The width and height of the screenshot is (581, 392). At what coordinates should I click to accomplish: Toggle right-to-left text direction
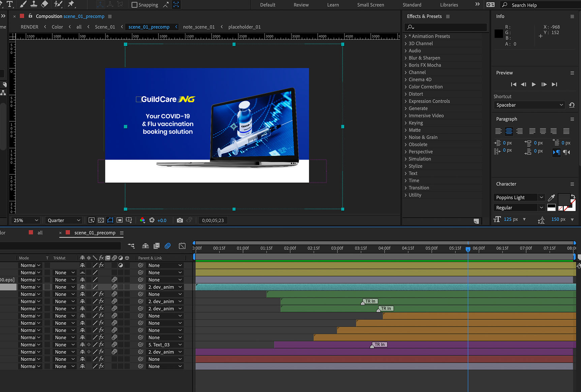point(567,152)
